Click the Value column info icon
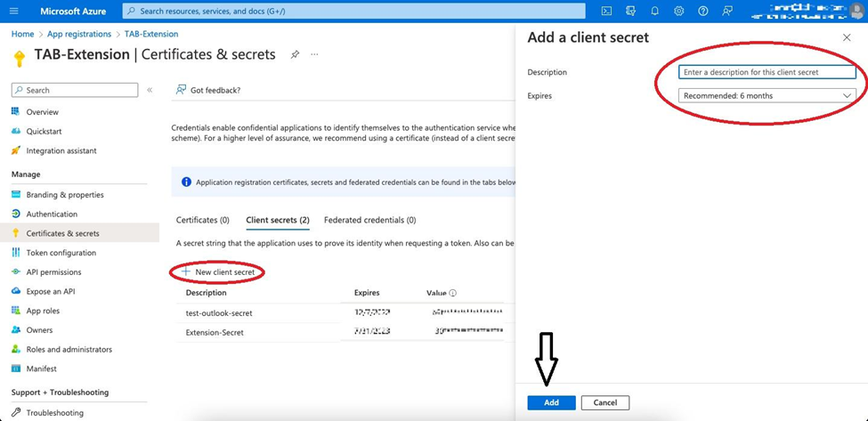 tap(453, 293)
